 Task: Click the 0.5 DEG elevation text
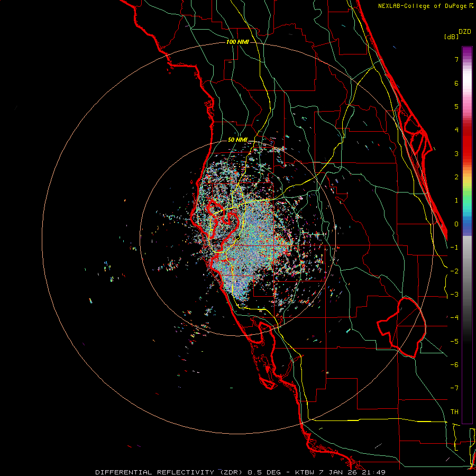[265, 472]
